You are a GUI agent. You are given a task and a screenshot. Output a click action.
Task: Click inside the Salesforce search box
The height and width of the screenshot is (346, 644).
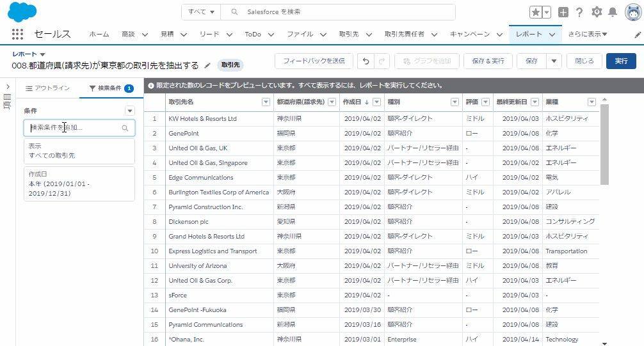pos(337,12)
